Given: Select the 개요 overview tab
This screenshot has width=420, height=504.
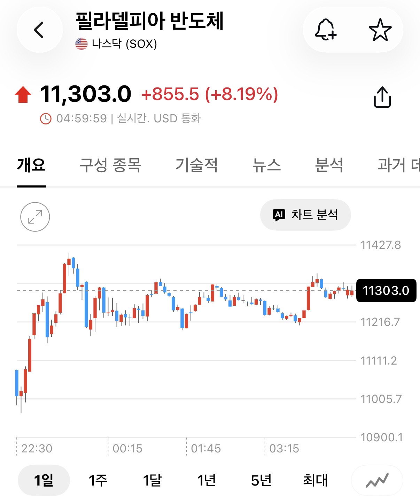Looking at the screenshot, I should [31, 165].
